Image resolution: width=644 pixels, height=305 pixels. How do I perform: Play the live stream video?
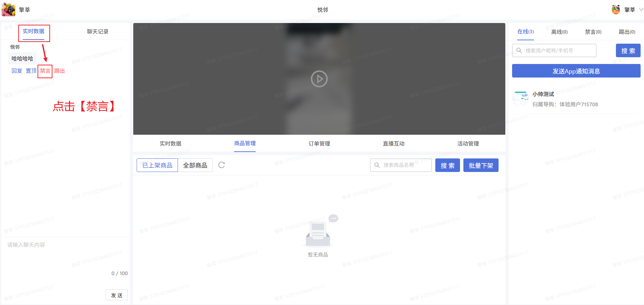(x=319, y=79)
